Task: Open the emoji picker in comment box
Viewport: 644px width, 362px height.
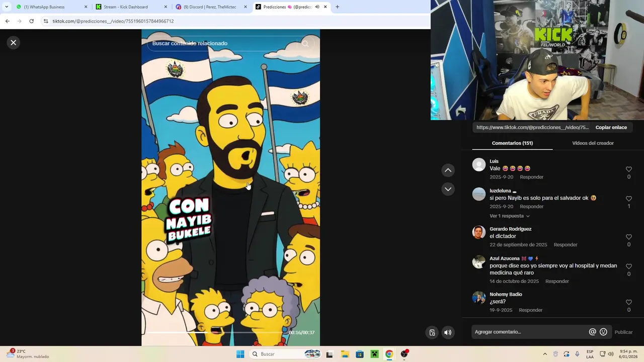Action: coord(603,332)
